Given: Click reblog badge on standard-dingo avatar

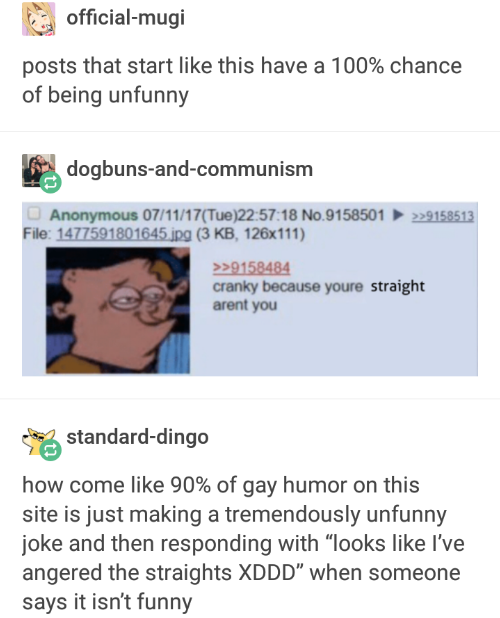Looking at the screenshot, I should [x=50, y=450].
